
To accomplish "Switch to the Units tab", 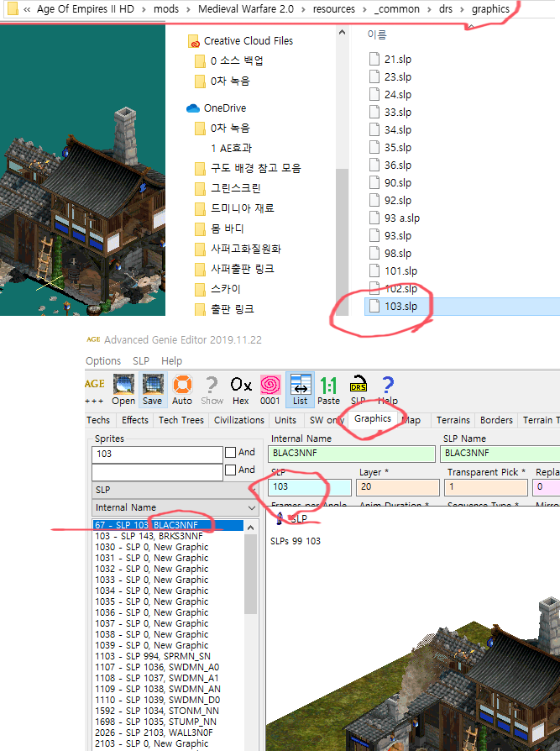I will (285, 420).
